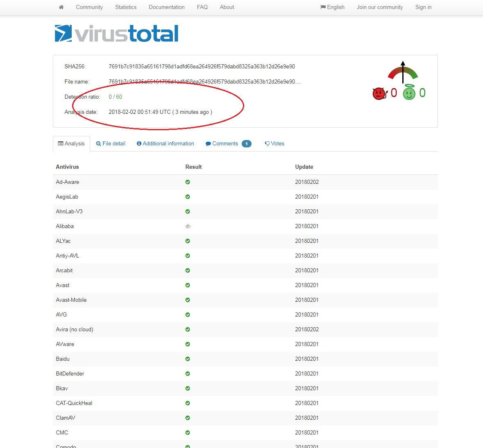The image size is (483, 448).
Task: Click Avast-Mobile clean result checkmark
Action: (188, 300)
